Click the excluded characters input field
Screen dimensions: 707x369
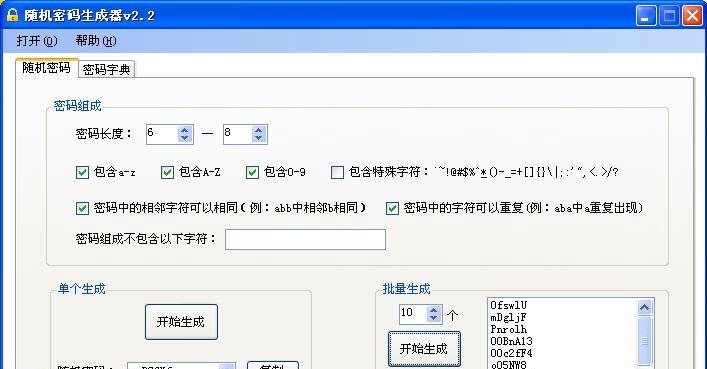tap(305, 240)
